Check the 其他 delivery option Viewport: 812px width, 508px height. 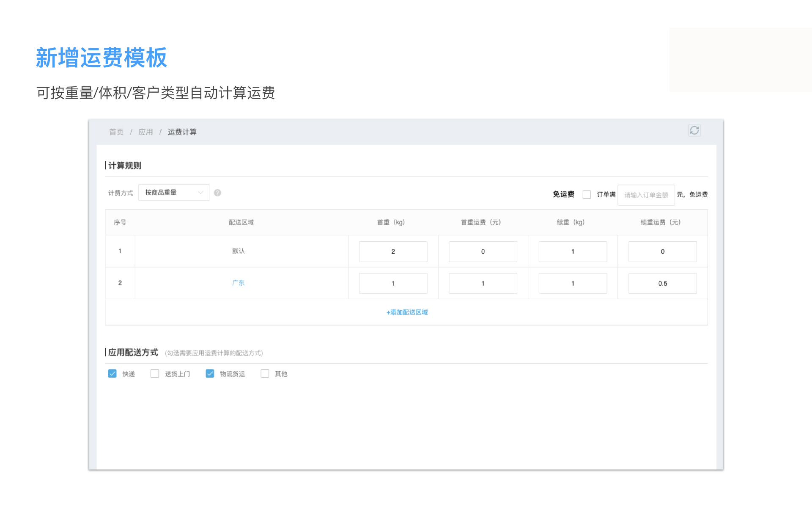(x=265, y=373)
